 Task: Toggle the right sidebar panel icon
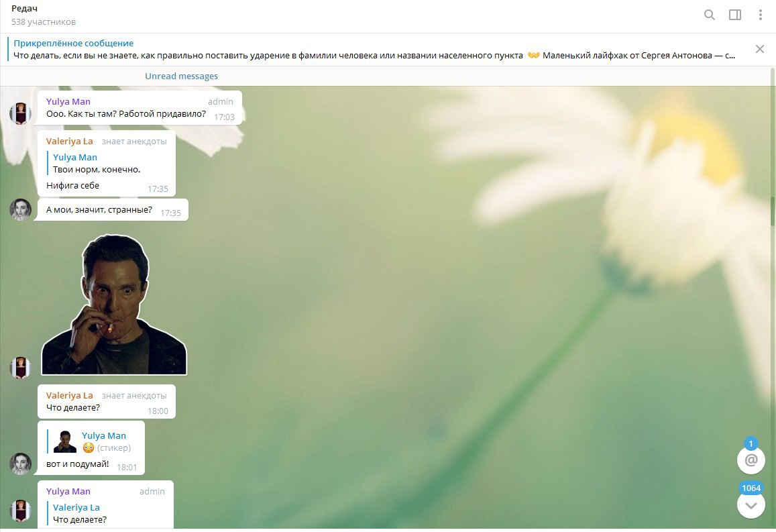coord(735,15)
